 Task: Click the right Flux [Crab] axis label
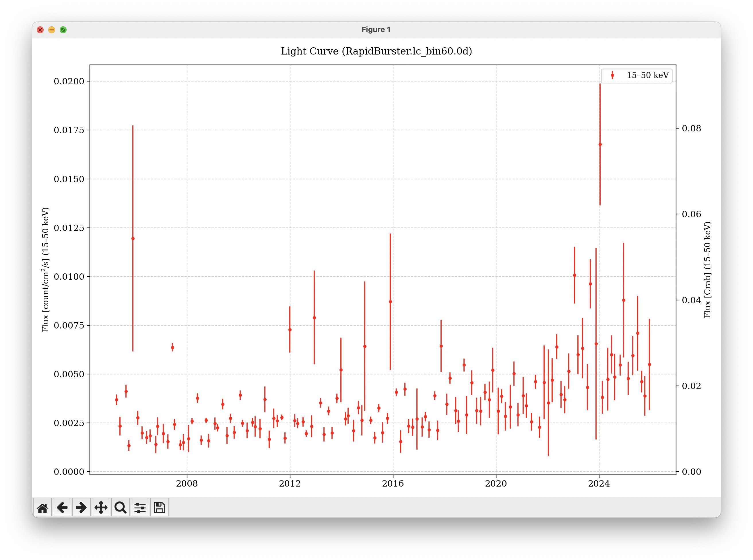coord(707,269)
